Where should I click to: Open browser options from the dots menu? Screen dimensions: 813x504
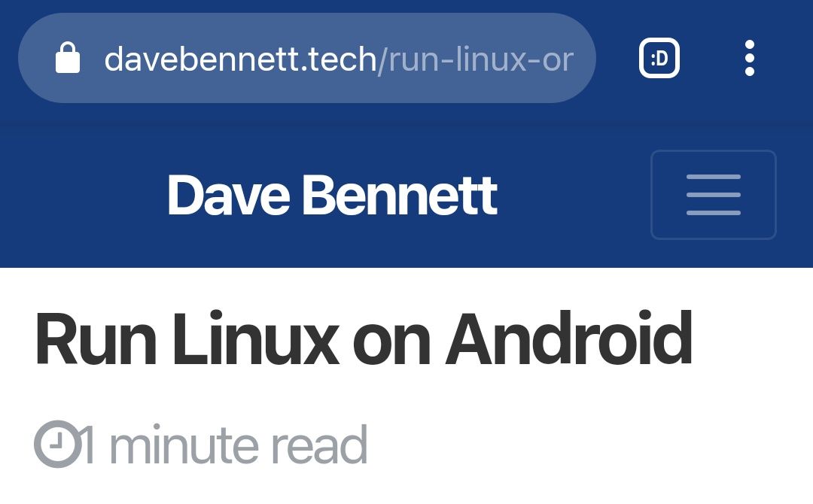[x=749, y=58]
